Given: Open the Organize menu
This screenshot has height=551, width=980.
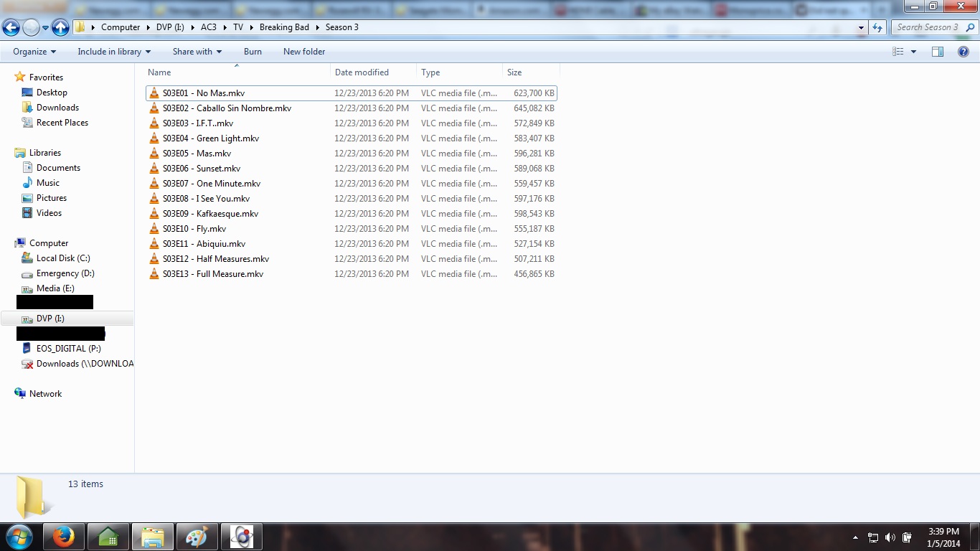Looking at the screenshot, I should pos(34,52).
